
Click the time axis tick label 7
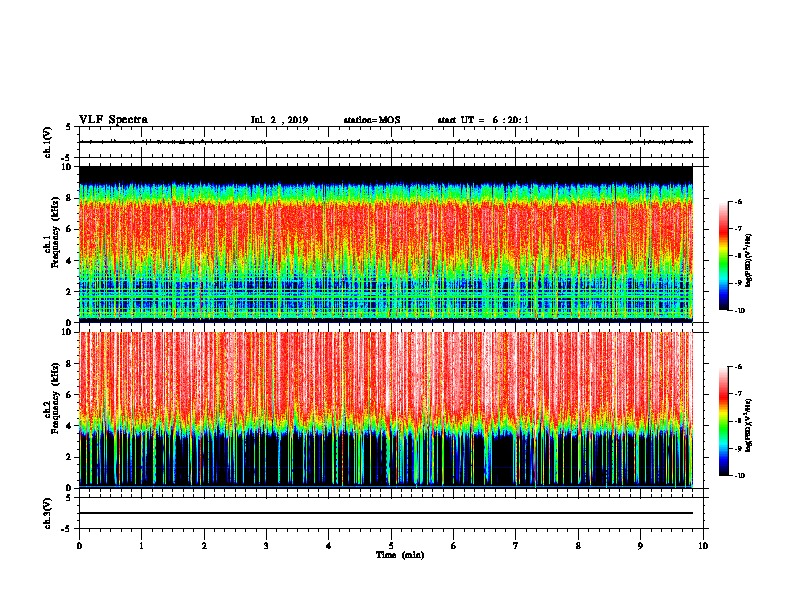click(x=516, y=546)
